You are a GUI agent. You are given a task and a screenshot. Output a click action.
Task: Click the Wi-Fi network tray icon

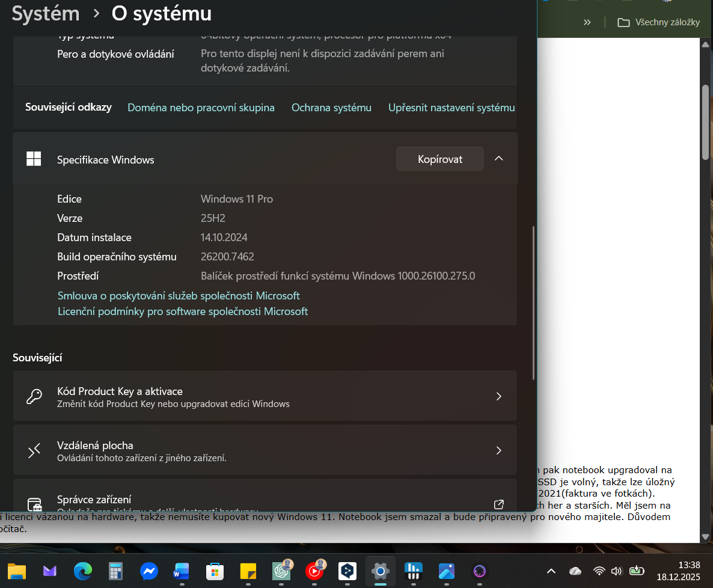click(x=599, y=571)
